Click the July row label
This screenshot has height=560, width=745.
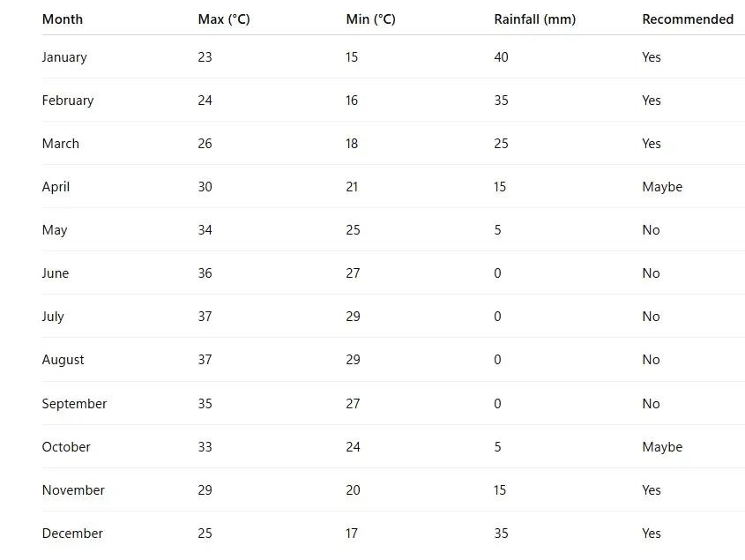pos(53,317)
